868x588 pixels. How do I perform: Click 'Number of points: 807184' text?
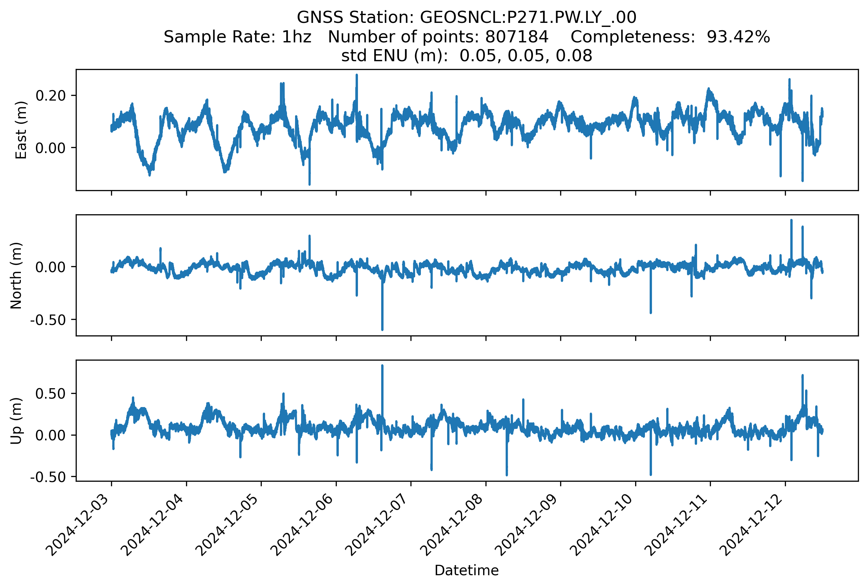coord(438,37)
